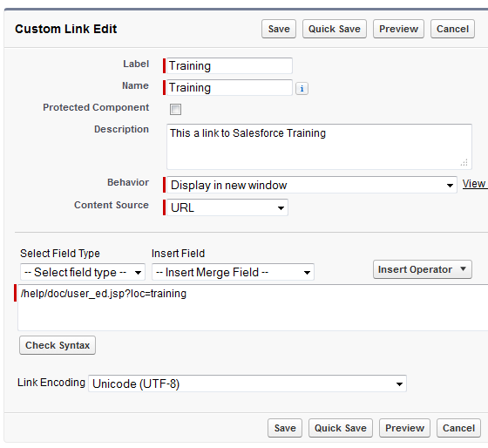The image size is (488, 448).
Task: Open the Content Source dropdown
Action: coord(227,207)
